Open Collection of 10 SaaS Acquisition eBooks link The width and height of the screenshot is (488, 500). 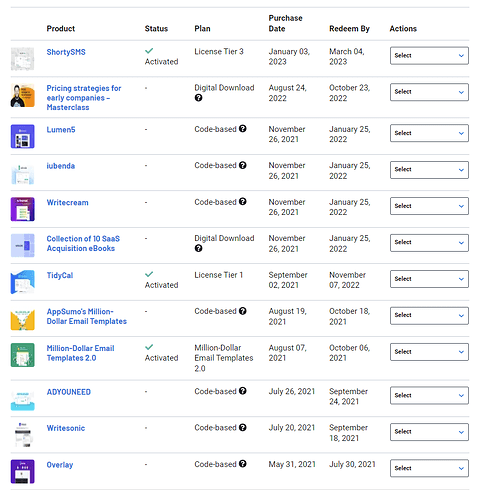pyautogui.click(x=83, y=244)
